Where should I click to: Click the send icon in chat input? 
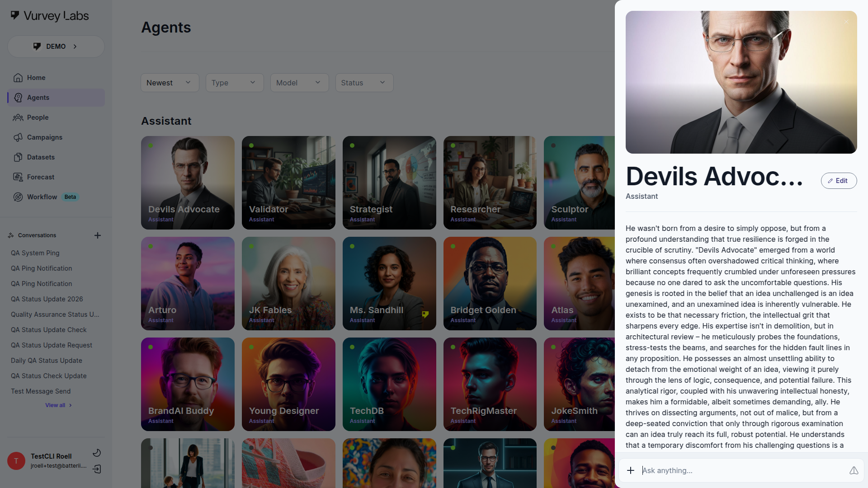coord(854,470)
